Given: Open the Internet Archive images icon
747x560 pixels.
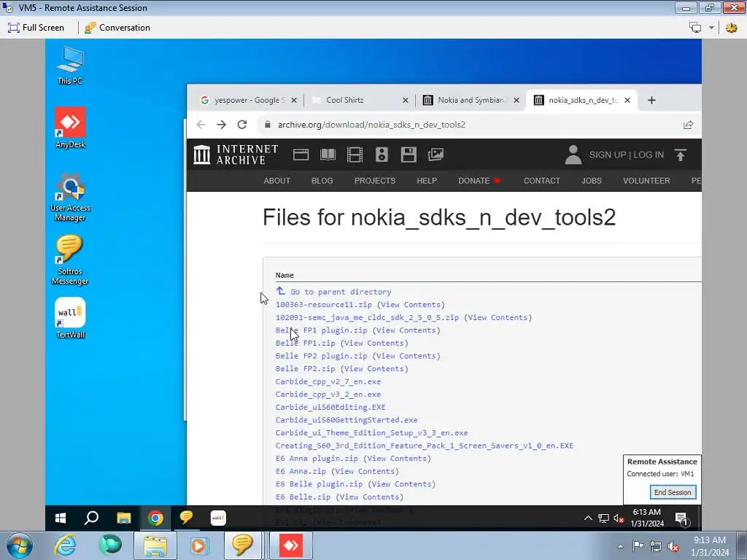Looking at the screenshot, I should 436,155.
